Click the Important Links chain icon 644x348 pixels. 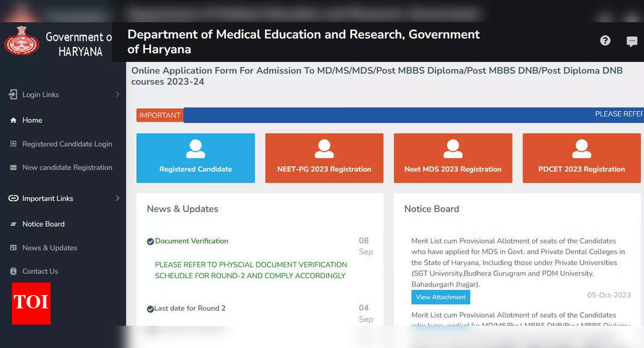point(14,198)
